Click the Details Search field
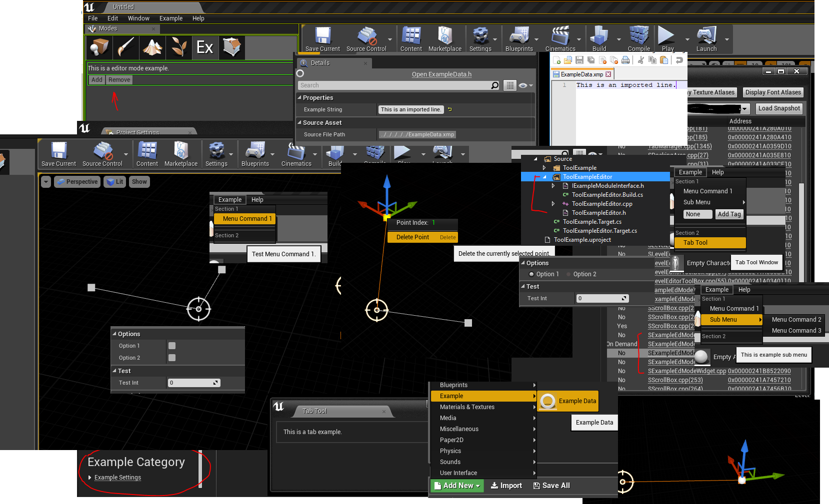Screen dimensions: 829x504 tap(398, 85)
